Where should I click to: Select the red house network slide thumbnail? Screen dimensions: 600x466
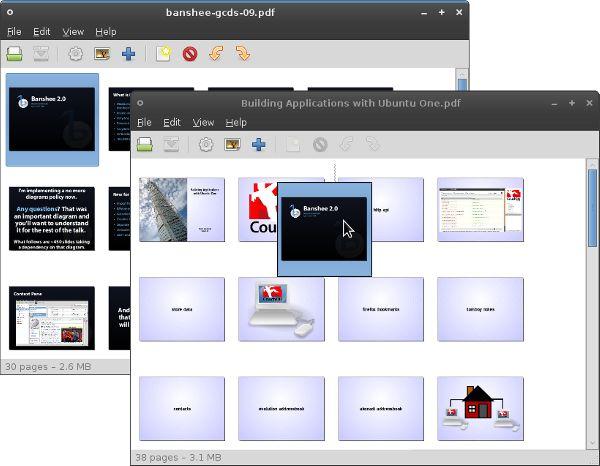(480, 409)
